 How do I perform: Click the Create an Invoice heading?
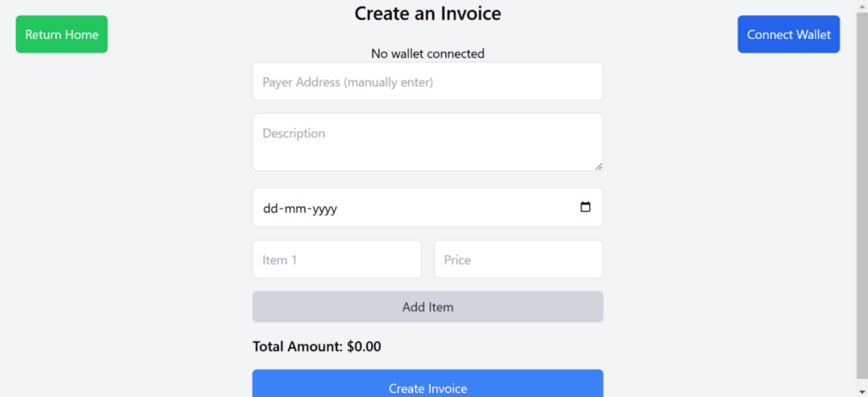click(427, 14)
